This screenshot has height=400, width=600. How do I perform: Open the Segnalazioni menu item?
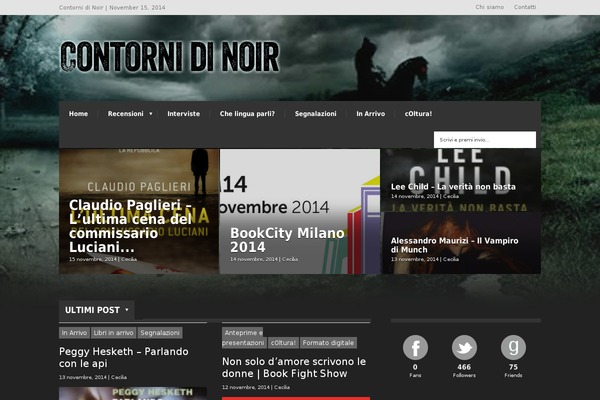tap(316, 114)
